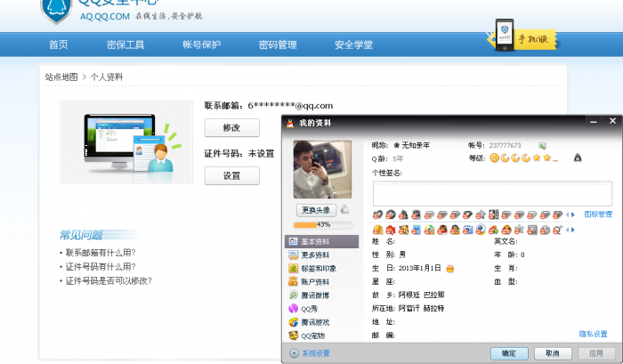The height and width of the screenshot is (364, 623).
Task: Click the edit icon beside account number 237777673
Action: click(542, 146)
